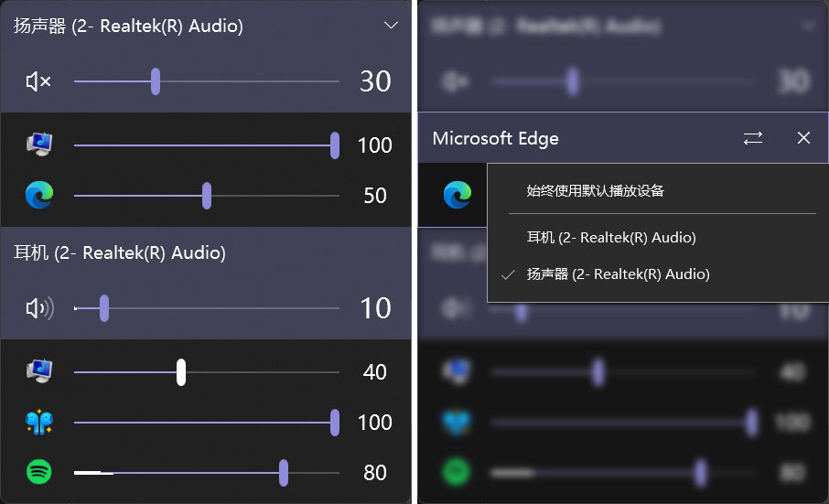Click the 耳机 (2- Realtek(R) Audio) device header
829x504 pixels.
click(120, 252)
